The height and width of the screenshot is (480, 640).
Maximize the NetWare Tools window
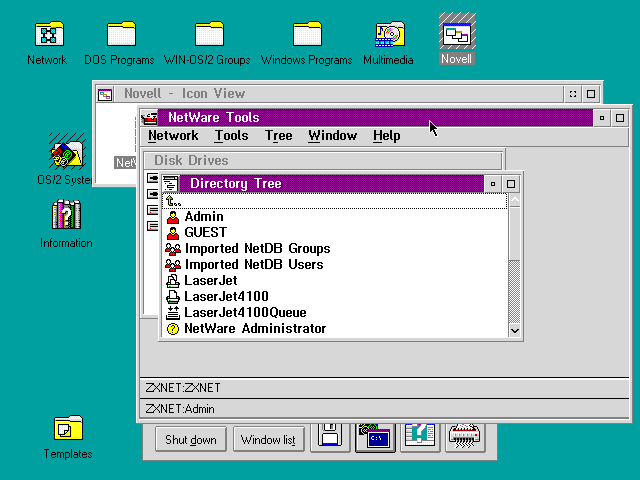[x=620, y=118]
